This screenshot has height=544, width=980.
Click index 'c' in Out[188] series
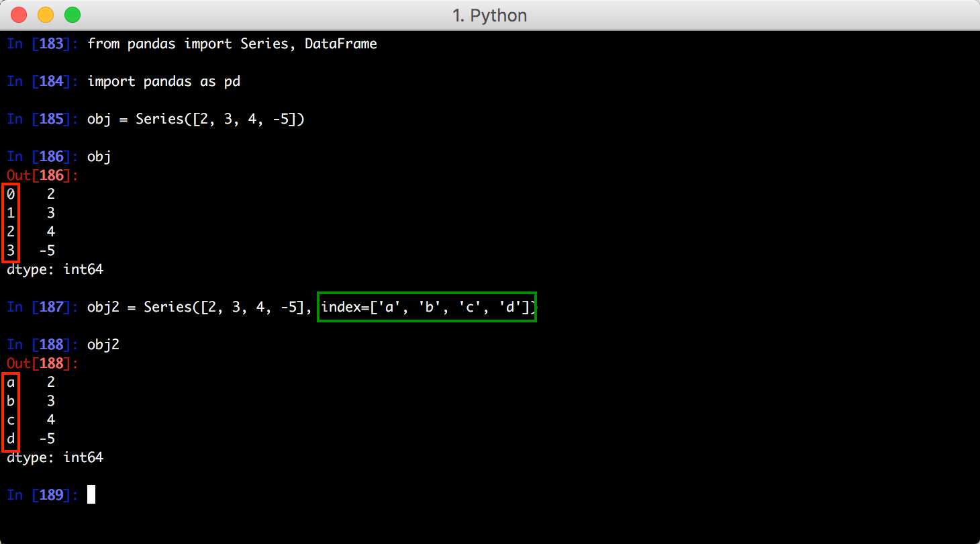[11, 420]
